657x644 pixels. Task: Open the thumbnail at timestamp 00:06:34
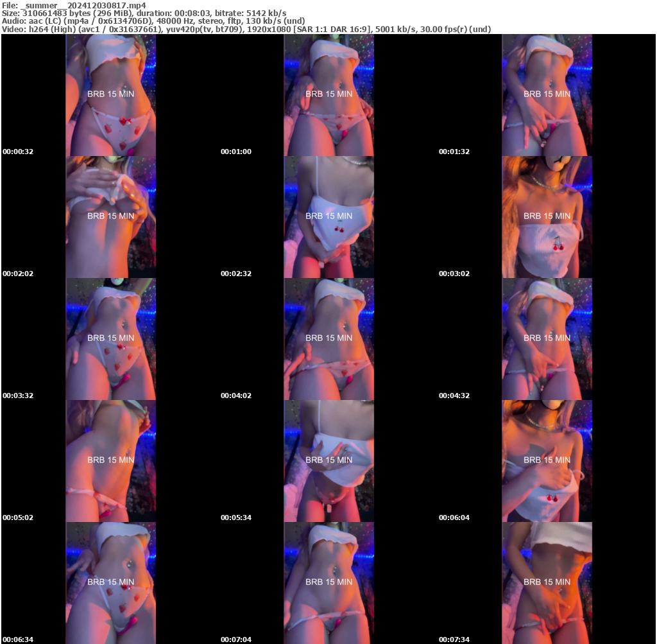[110, 582]
